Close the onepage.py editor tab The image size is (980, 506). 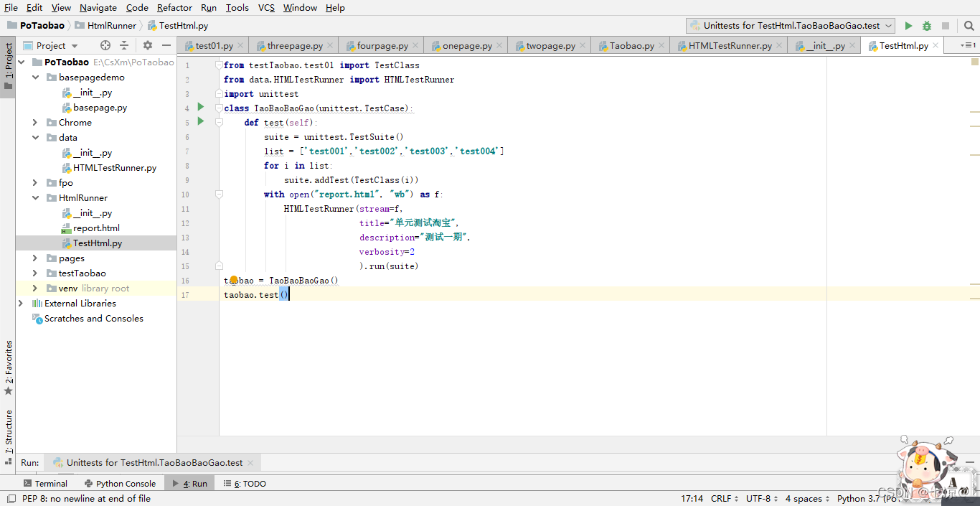pos(499,46)
